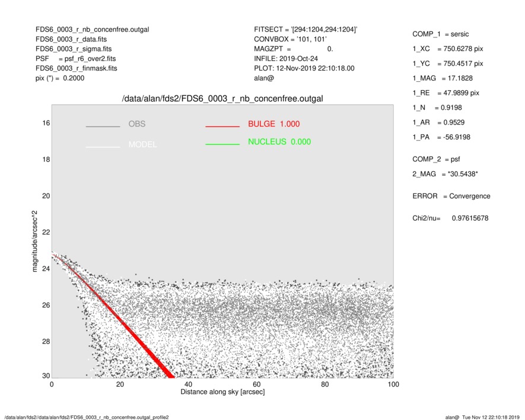Click the y-axis tick label 26

coord(46,306)
